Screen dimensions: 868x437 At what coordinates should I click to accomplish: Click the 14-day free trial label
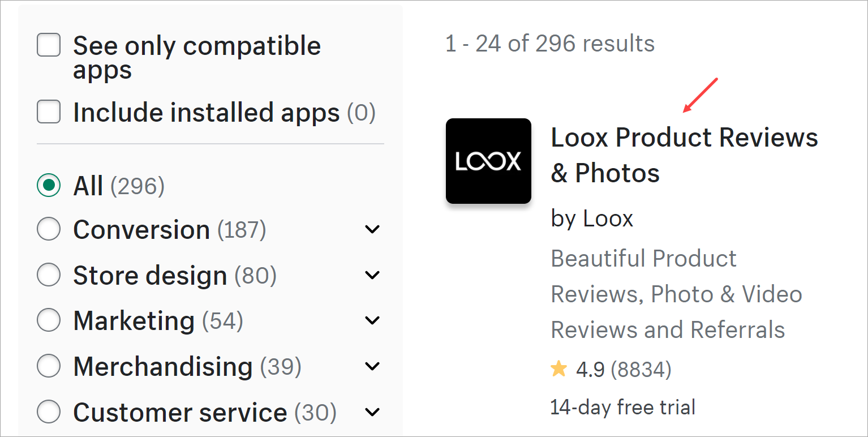[622, 406]
